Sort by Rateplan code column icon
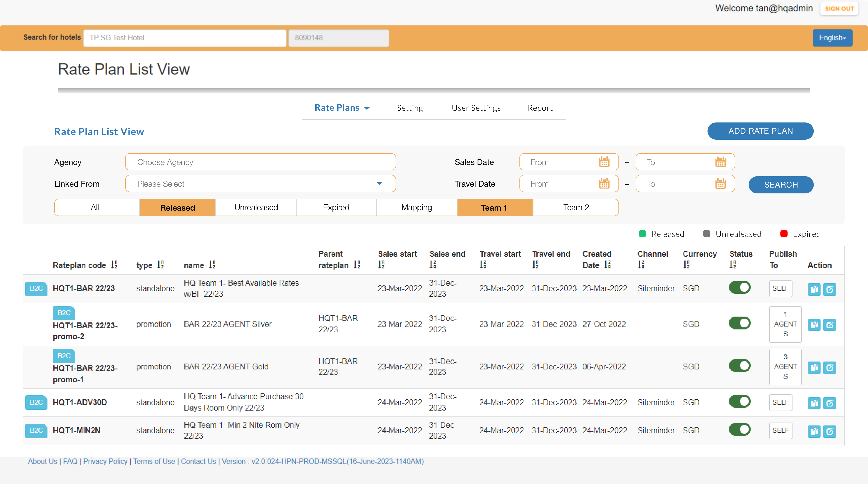The height and width of the screenshot is (484, 868). tap(114, 265)
